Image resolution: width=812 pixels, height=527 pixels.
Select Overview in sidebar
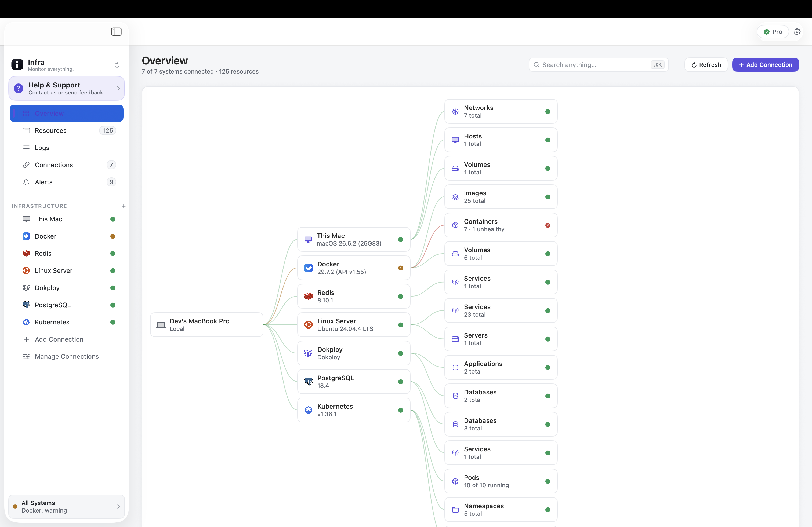67,113
